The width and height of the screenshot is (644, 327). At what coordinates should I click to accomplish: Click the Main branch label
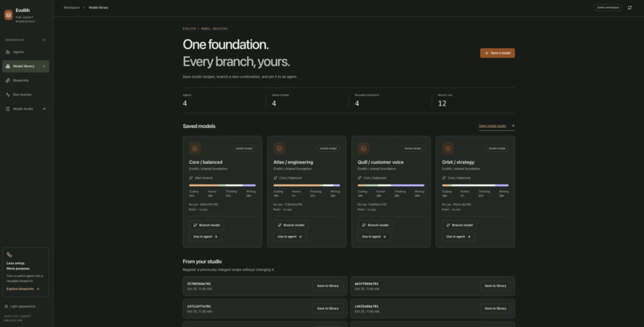(x=204, y=177)
